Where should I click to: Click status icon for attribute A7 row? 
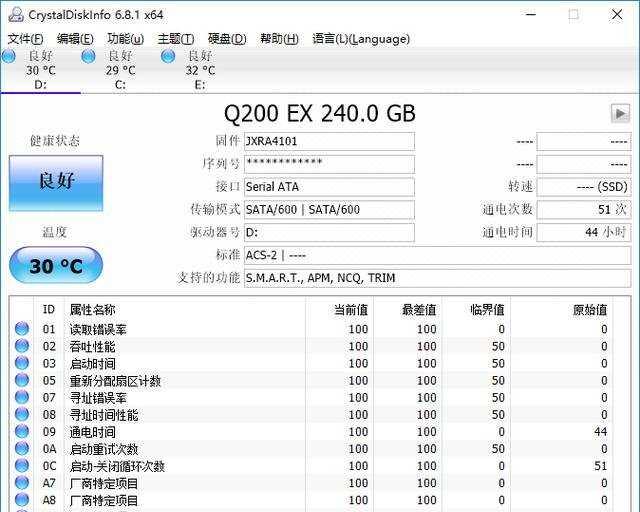(x=22, y=483)
